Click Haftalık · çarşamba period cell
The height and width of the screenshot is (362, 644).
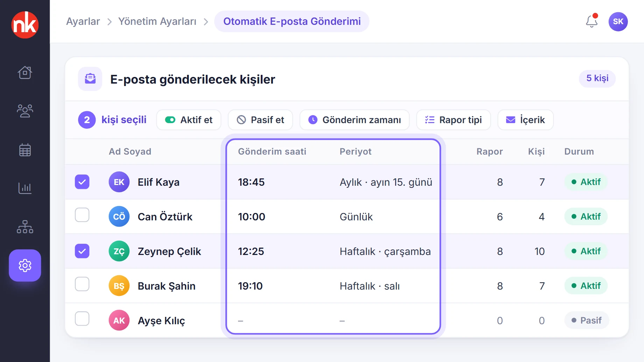click(x=385, y=251)
